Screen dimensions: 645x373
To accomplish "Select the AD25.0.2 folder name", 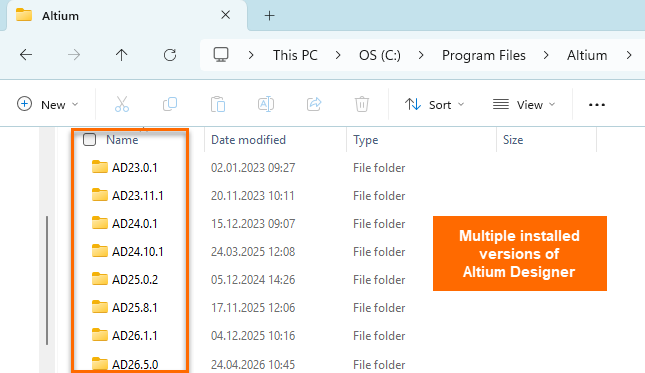I will 135,280.
